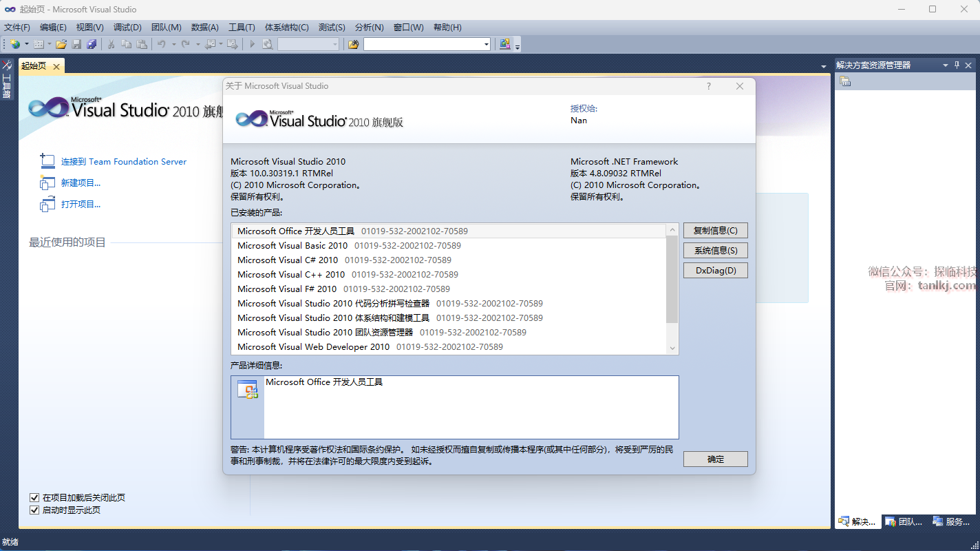The width and height of the screenshot is (980, 551).
Task: Click the Find in Files folder icon
Action: pyautogui.click(x=354, y=44)
